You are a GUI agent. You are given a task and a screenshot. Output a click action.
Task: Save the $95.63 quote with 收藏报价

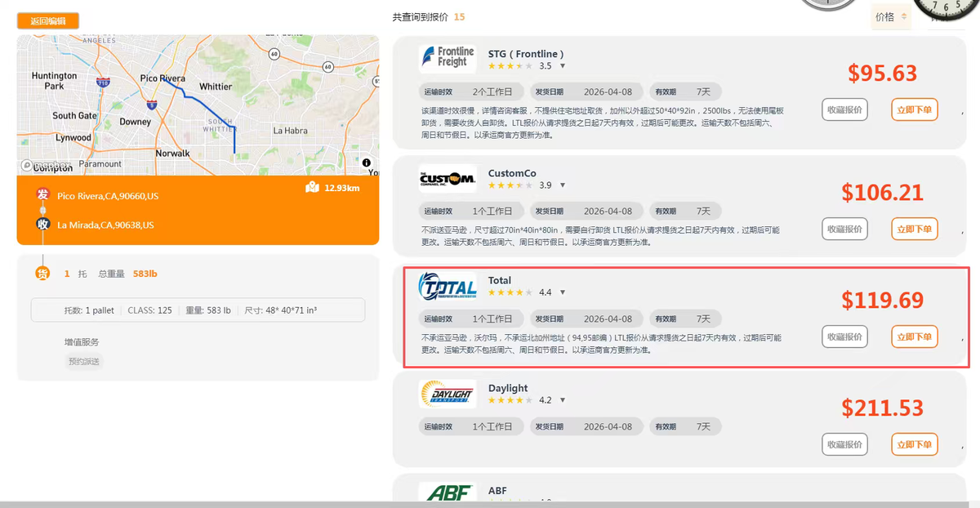[x=844, y=109]
